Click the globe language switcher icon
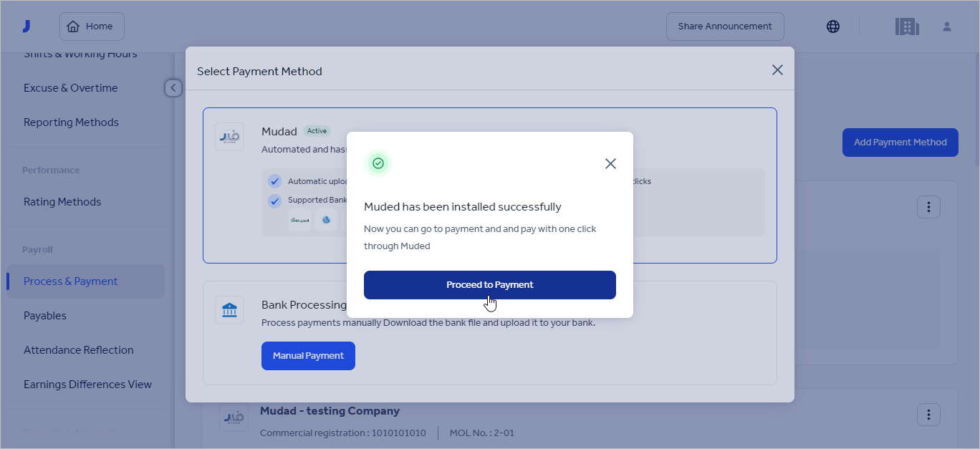Screen dimensions: 980x449 832,26
